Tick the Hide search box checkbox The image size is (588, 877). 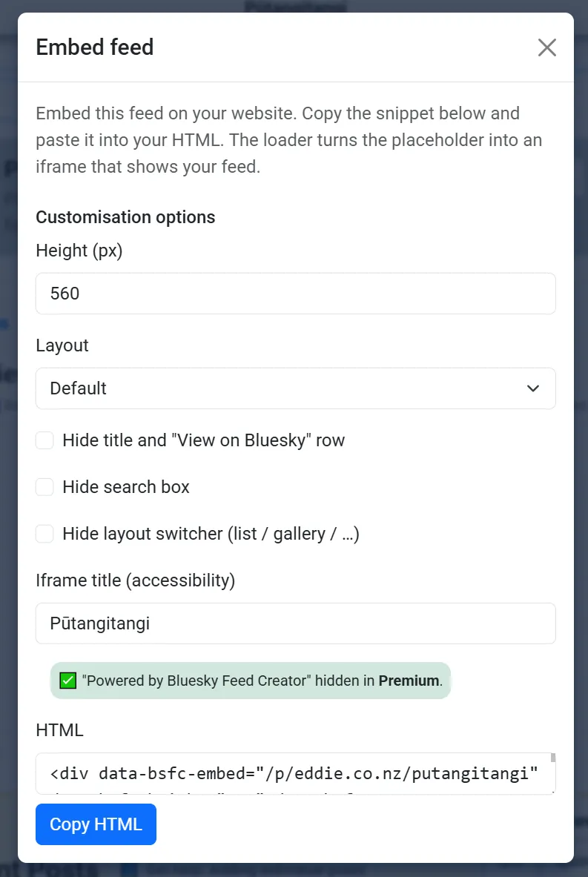45,487
